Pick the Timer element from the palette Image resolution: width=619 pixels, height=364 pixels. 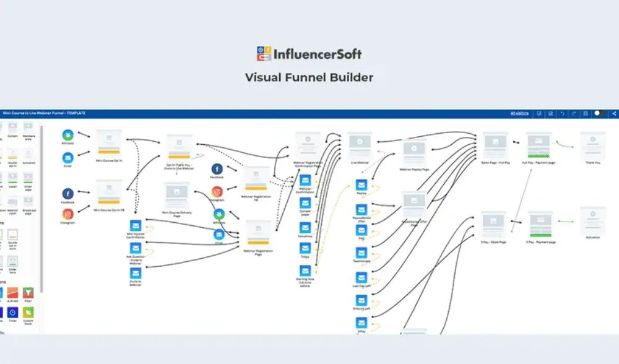pos(12,313)
